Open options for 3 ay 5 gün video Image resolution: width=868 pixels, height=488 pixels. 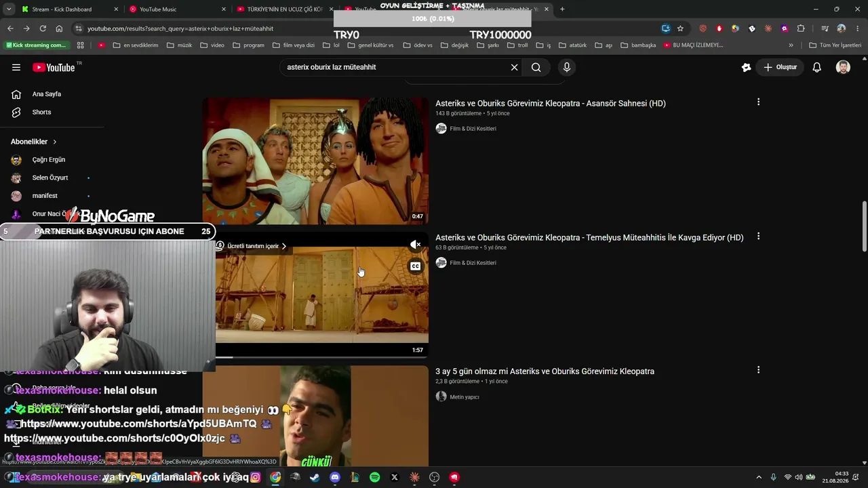coord(758,370)
